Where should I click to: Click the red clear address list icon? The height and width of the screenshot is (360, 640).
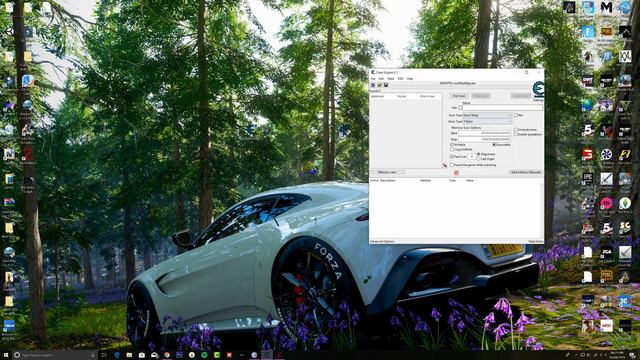click(456, 173)
